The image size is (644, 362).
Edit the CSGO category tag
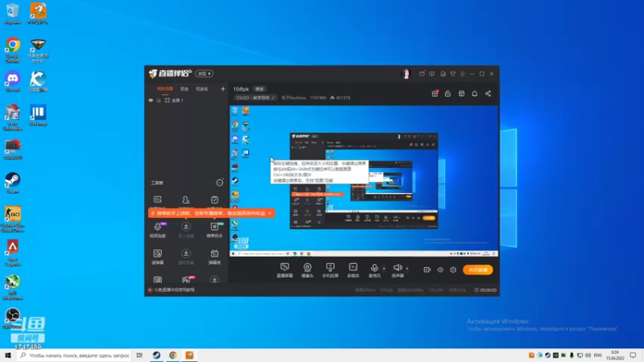click(255, 97)
